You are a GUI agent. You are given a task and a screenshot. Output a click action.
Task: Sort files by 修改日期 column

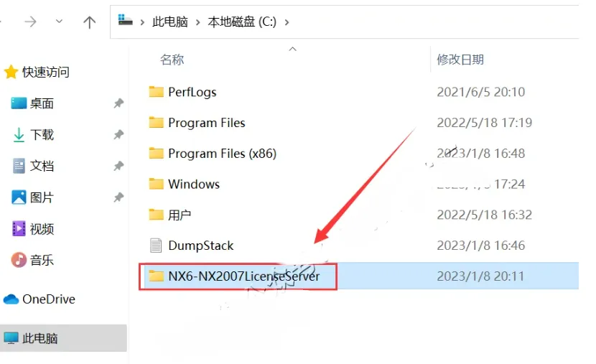tap(460, 60)
